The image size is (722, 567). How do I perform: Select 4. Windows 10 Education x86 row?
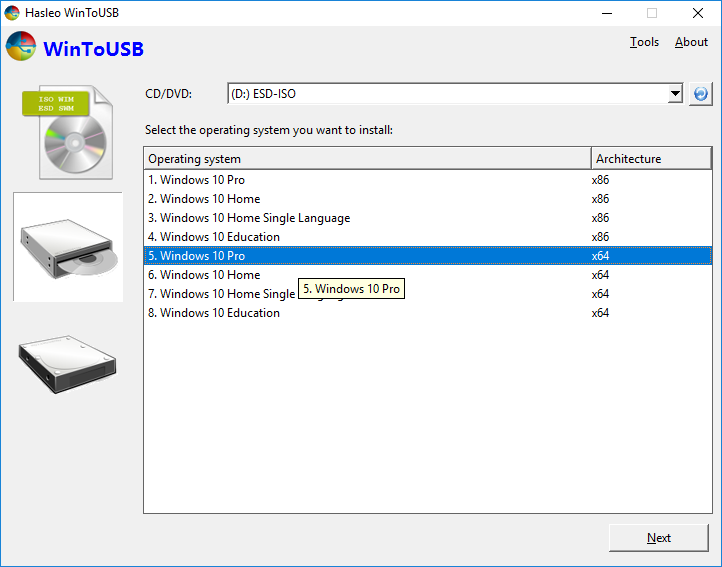coord(428,237)
